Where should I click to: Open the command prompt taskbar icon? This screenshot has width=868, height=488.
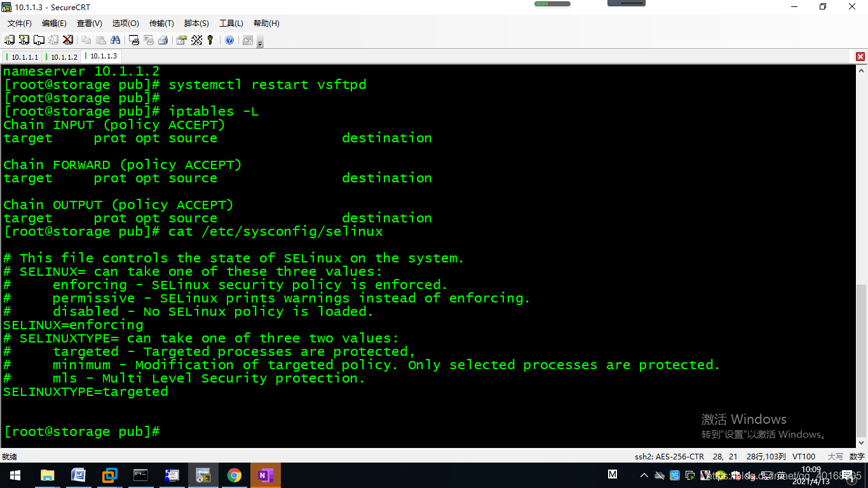click(x=141, y=475)
